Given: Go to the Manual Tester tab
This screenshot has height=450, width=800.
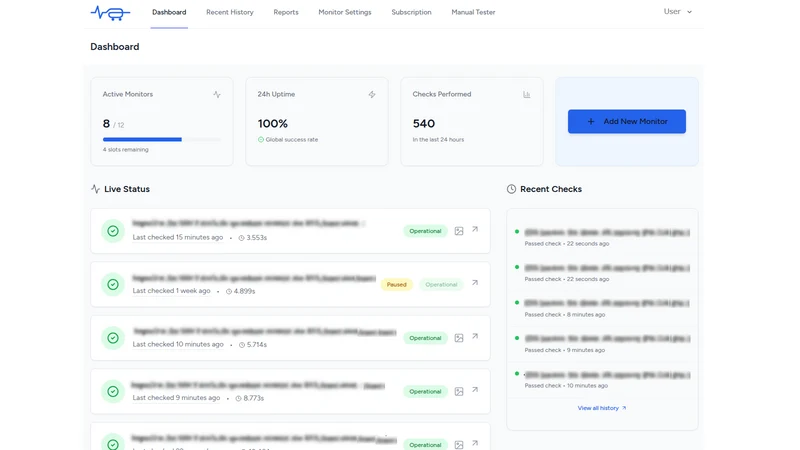Looking at the screenshot, I should pos(473,12).
